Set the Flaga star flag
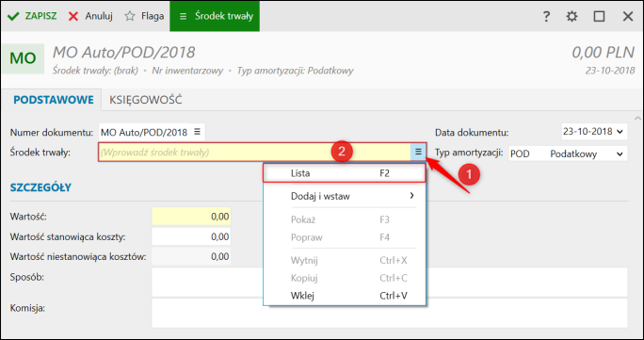 tap(144, 16)
